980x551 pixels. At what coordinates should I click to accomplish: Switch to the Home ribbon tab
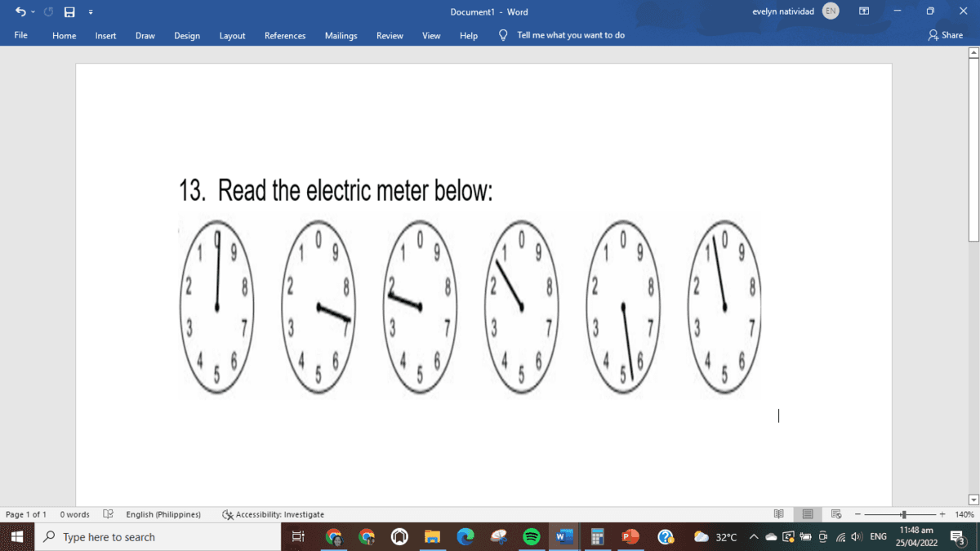(65, 35)
